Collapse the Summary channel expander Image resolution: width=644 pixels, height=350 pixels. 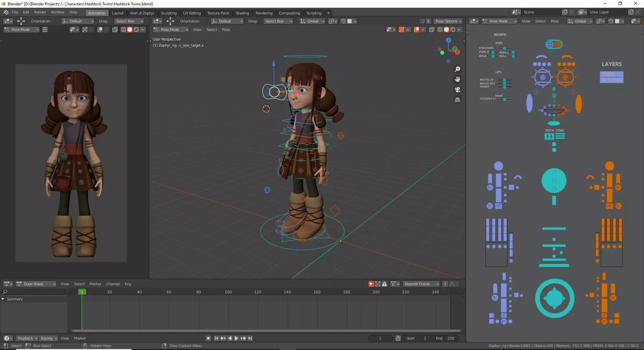tap(3, 299)
